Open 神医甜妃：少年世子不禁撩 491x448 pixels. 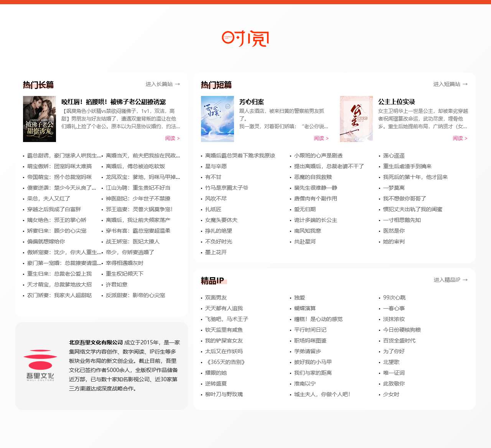(138, 198)
